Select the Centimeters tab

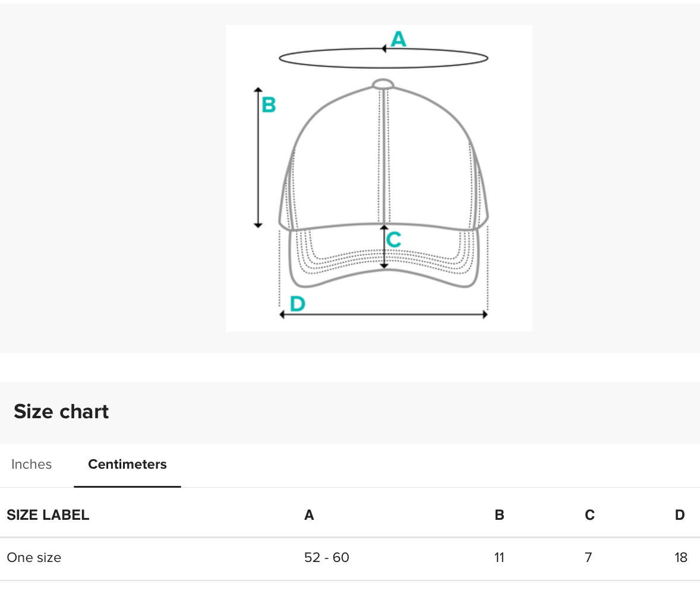pyautogui.click(x=127, y=465)
